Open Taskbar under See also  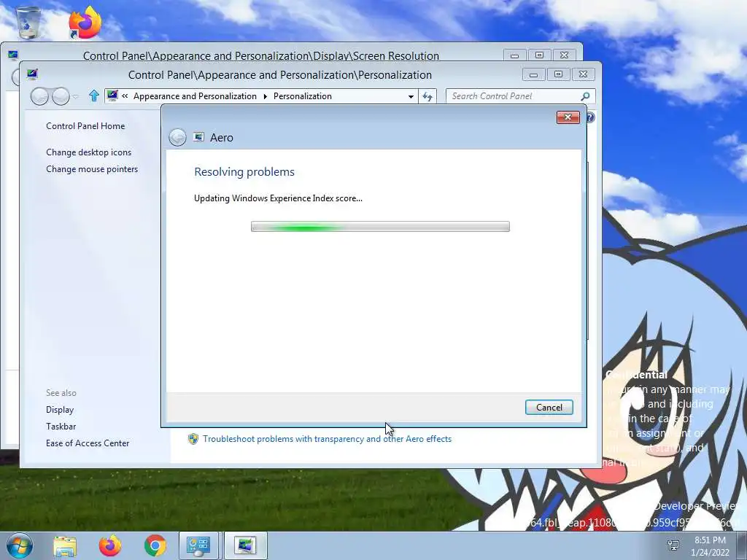click(x=61, y=426)
